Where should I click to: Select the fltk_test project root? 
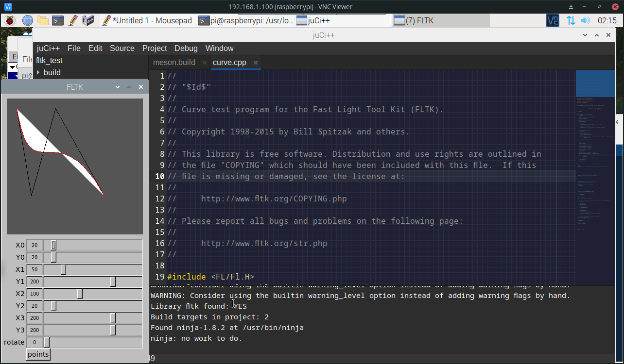click(49, 61)
